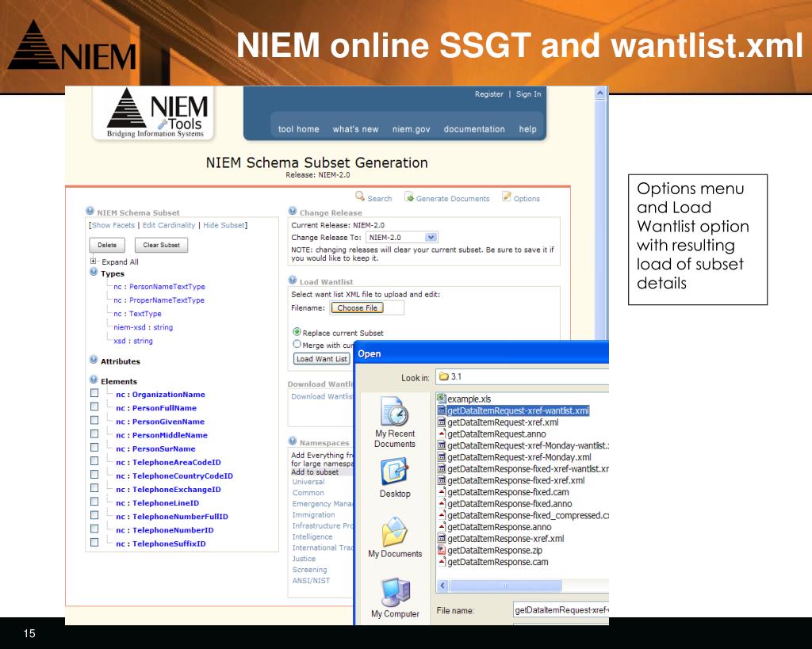Viewport: 812px width, 649px height.
Task: Select getDataItemResponse-xref.xml file
Action: pos(505,539)
